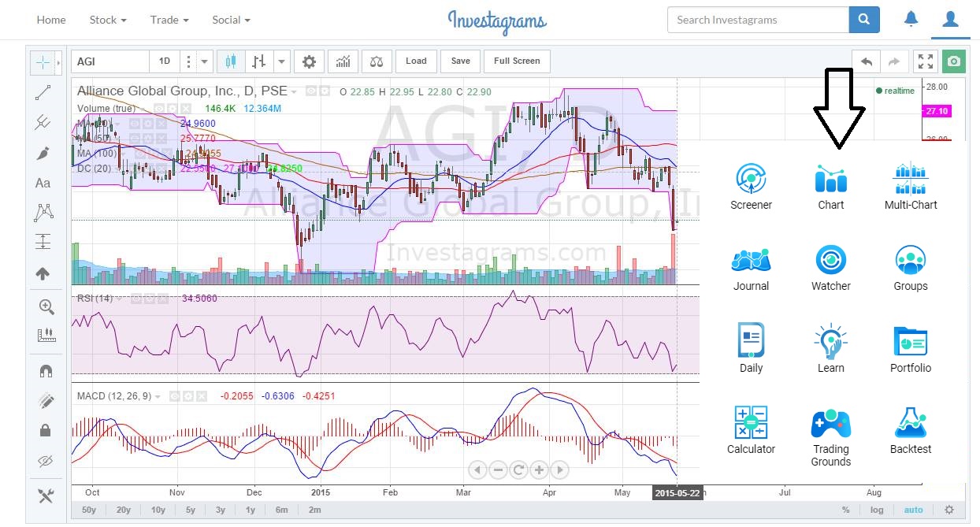Expand Alliance Global Group title dropdown

[294, 91]
